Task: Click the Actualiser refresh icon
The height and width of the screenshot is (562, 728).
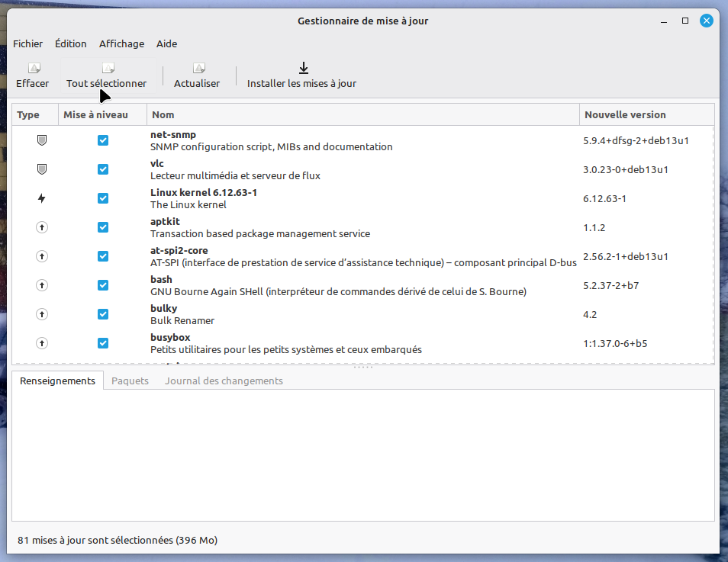Action: pos(198,69)
